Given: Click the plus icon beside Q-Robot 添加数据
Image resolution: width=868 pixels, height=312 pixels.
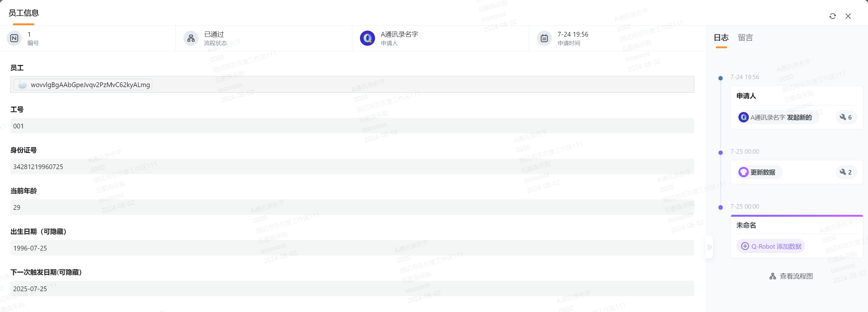Looking at the screenshot, I should [745, 246].
